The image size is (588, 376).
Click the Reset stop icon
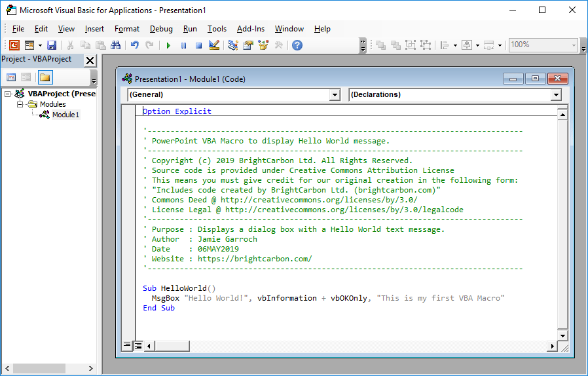coord(199,45)
